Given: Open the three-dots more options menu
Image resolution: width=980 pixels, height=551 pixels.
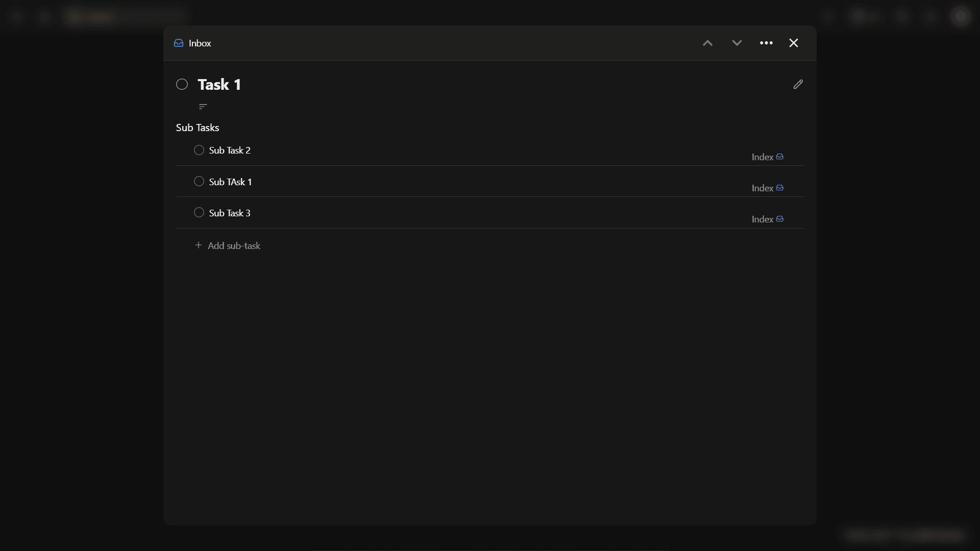Looking at the screenshot, I should [766, 43].
